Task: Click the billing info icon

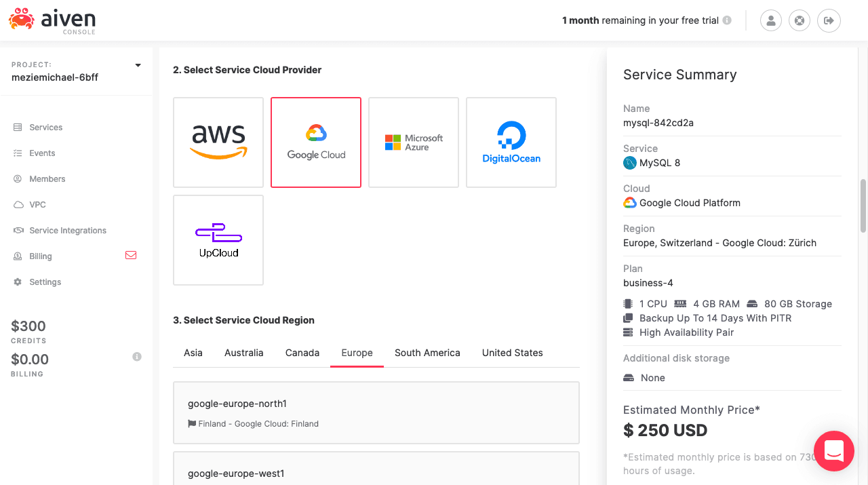Action: click(x=137, y=357)
